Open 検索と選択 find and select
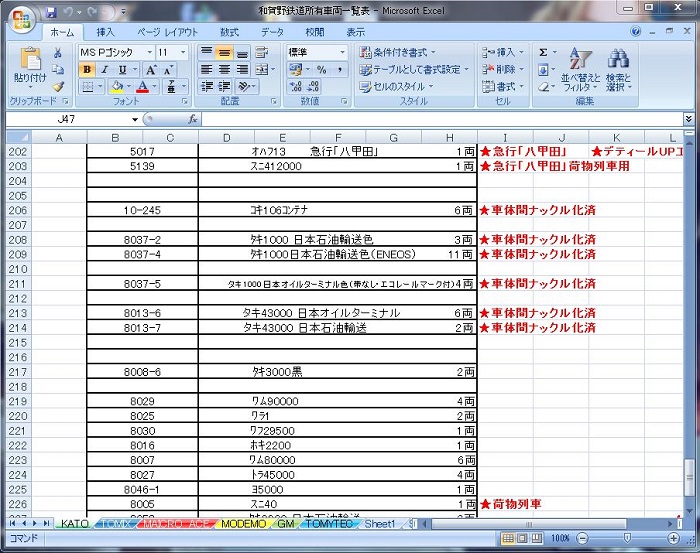700x553 pixels. coord(618,70)
